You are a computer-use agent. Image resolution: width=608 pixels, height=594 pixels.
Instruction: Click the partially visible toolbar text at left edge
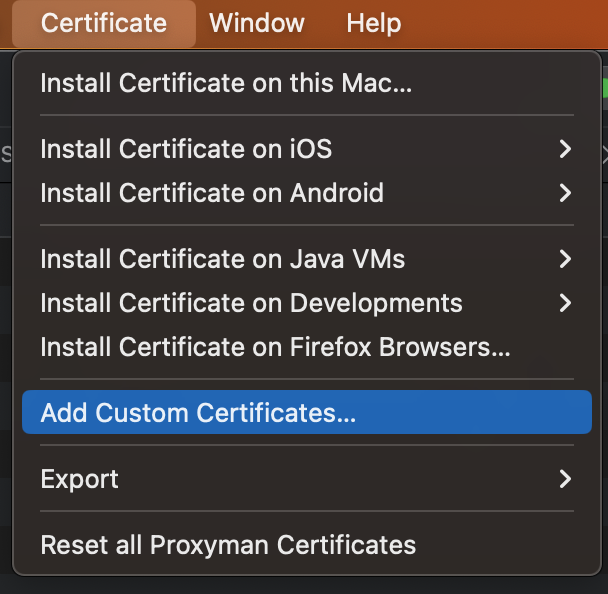(x=5, y=152)
